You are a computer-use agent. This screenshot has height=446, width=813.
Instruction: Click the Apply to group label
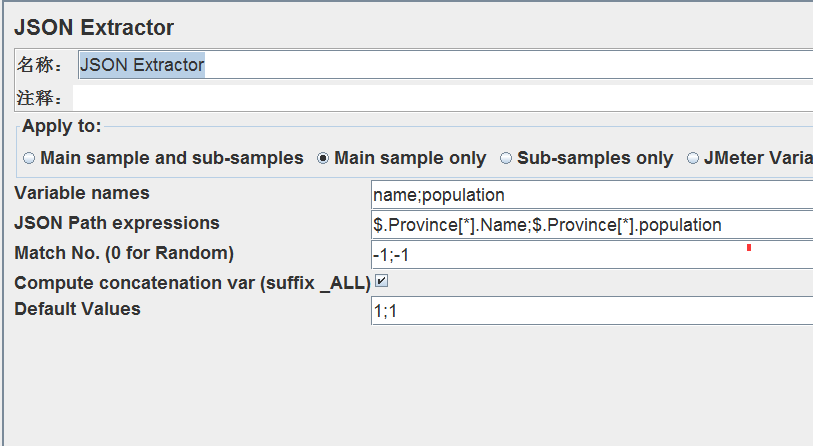click(61, 126)
